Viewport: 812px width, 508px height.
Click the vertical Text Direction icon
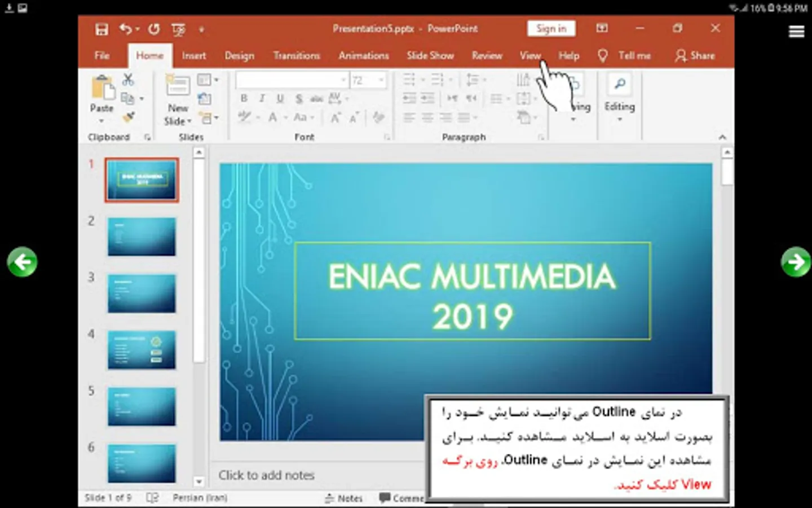523,80
